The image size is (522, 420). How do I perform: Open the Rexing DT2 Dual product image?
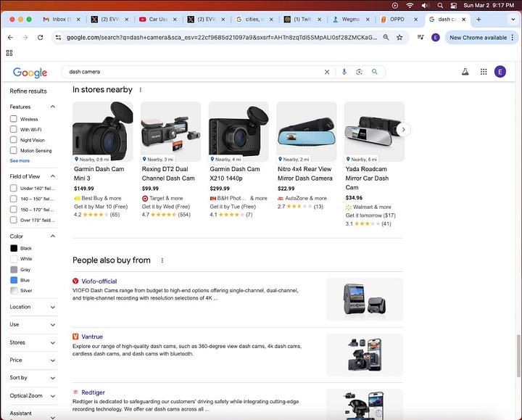(x=170, y=131)
